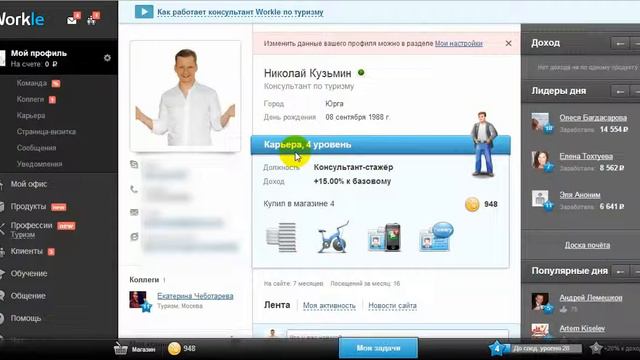Click Елена Тохтуева avatar
Screen dimensions: 640x360
click(x=540, y=160)
